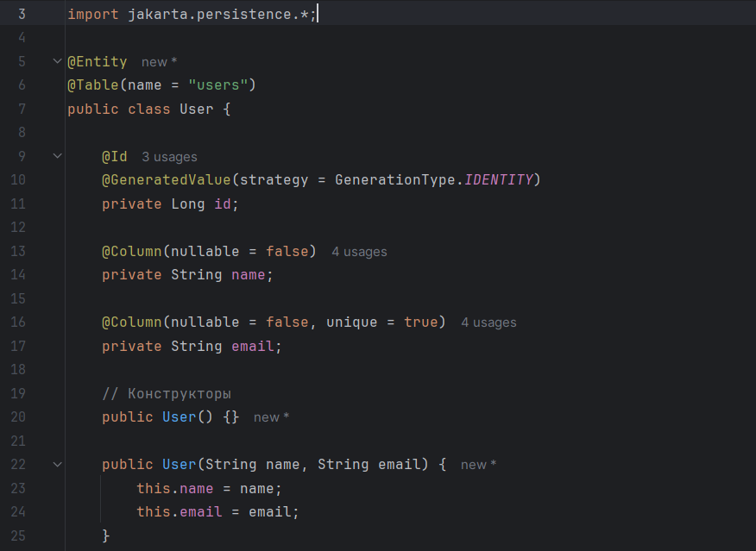Click the 'strategy' attribute in @GeneratedValue

click(x=274, y=180)
